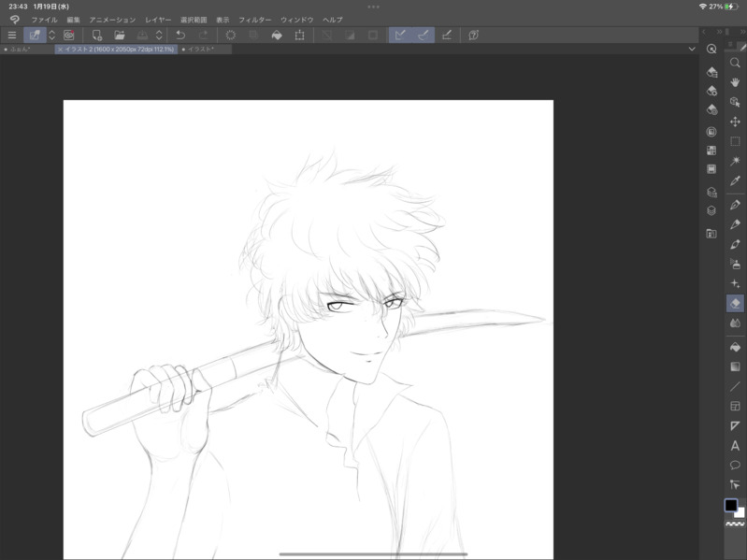This screenshot has width=747, height=560.
Task: Select the Hand move-view tool
Action: [x=735, y=82]
